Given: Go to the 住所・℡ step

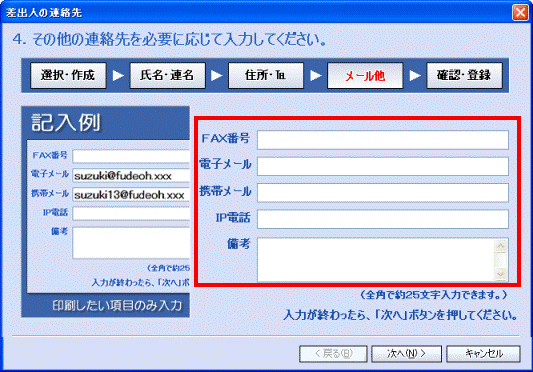Looking at the screenshot, I should [266, 75].
